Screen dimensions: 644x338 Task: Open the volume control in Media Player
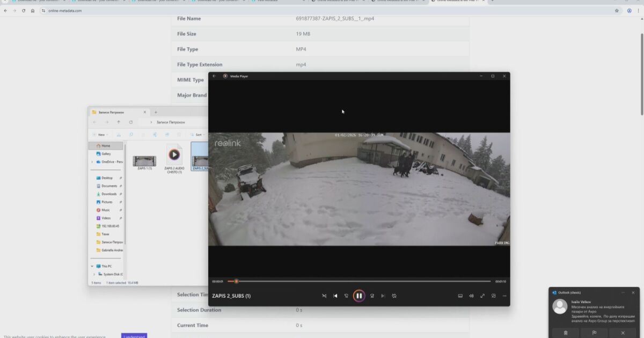click(471, 296)
